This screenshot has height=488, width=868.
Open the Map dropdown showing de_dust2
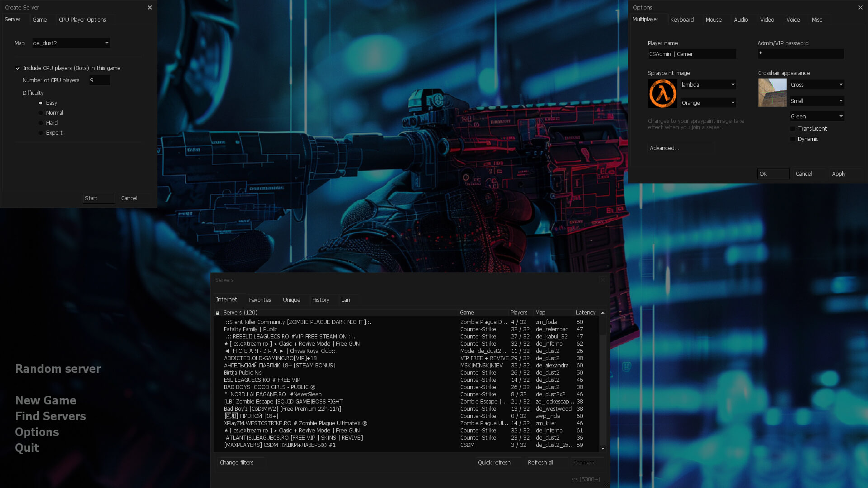click(71, 43)
